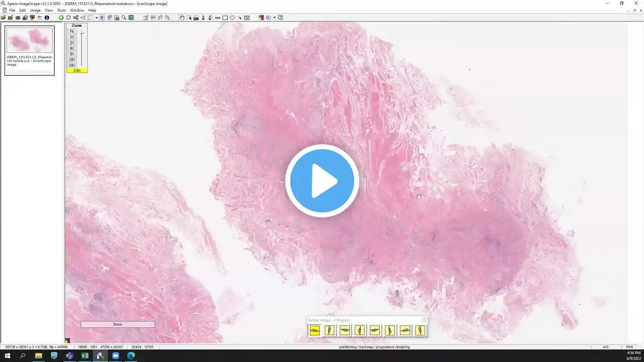
Task: Click the magnifier glass toolbar icon
Action: [x=124, y=18]
